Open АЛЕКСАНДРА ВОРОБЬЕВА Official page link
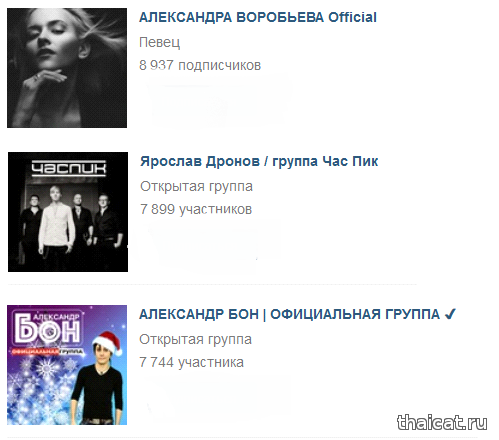This screenshot has height=440, width=499. [258, 17]
